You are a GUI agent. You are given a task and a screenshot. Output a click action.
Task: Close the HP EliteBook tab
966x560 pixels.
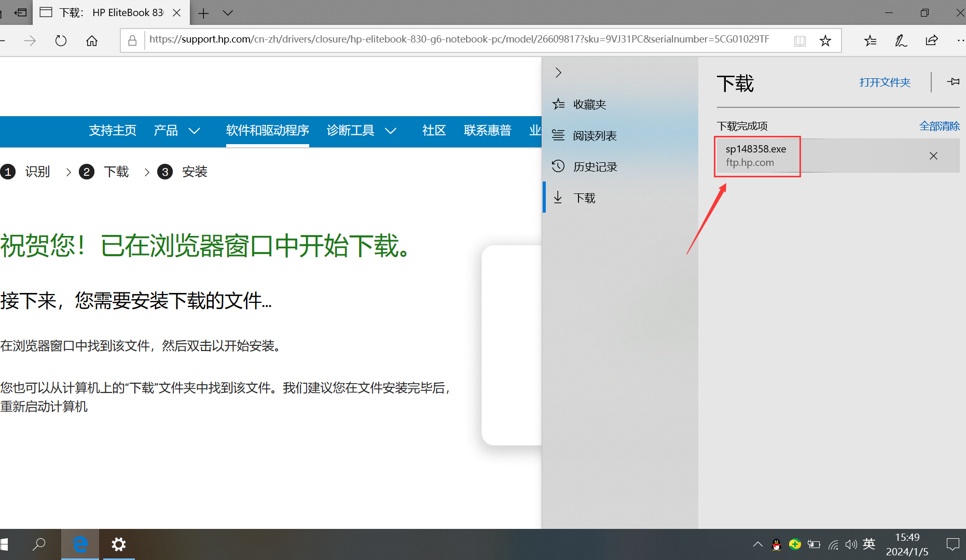pyautogui.click(x=176, y=13)
